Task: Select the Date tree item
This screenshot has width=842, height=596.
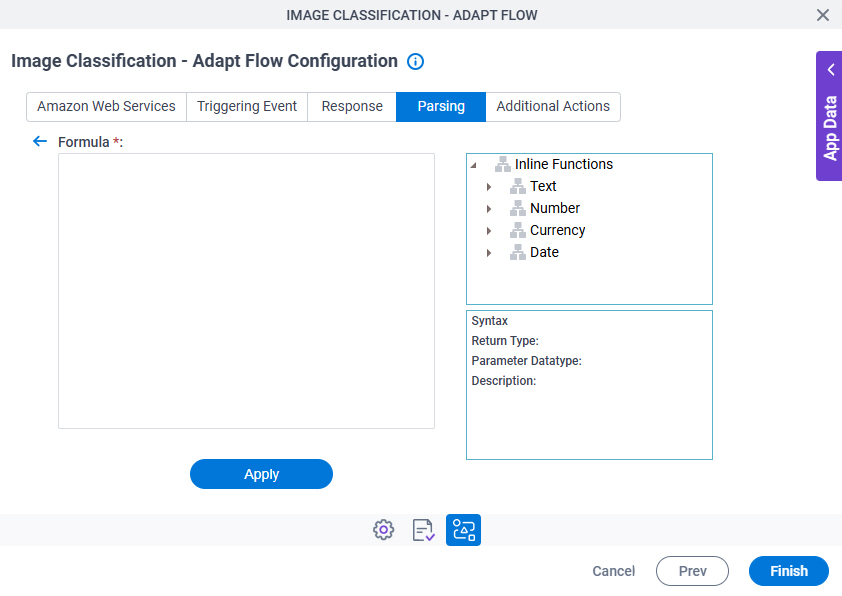Action: [x=544, y=252]
